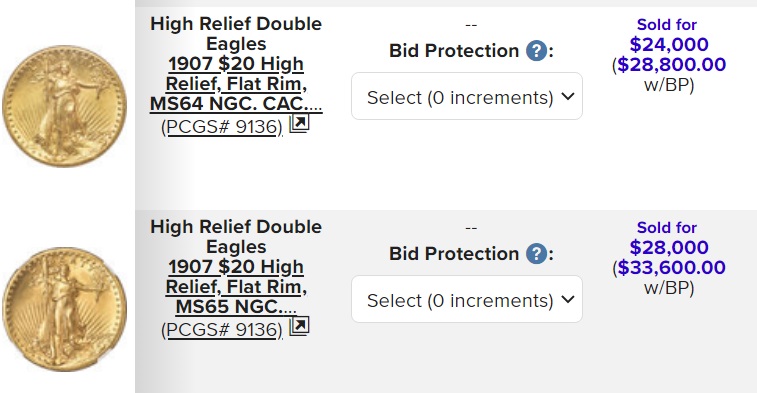Screen dimensions: 757x393
Task: Click chevron arrow on first Select increments box
Action: pos(568,97)
